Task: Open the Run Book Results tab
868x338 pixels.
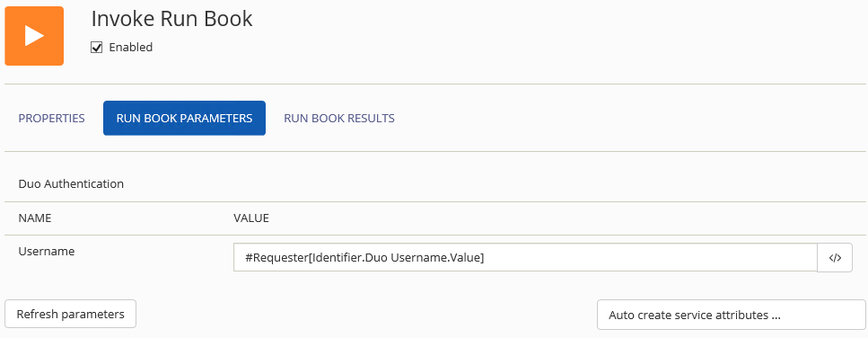Action: tap(339, 118)
